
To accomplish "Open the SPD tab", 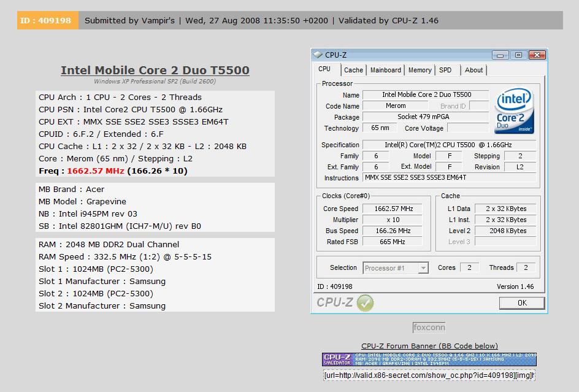I will coord(445,70).
